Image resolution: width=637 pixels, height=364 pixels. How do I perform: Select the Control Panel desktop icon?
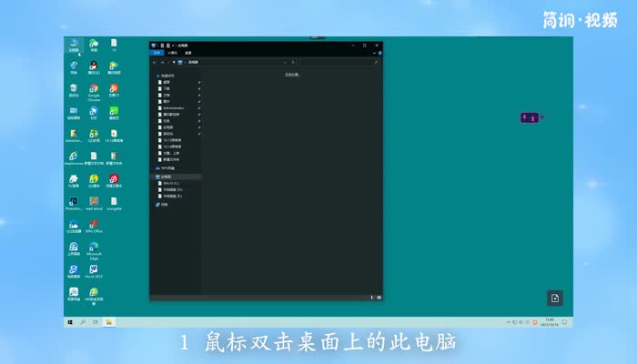(x=74, y=113)
